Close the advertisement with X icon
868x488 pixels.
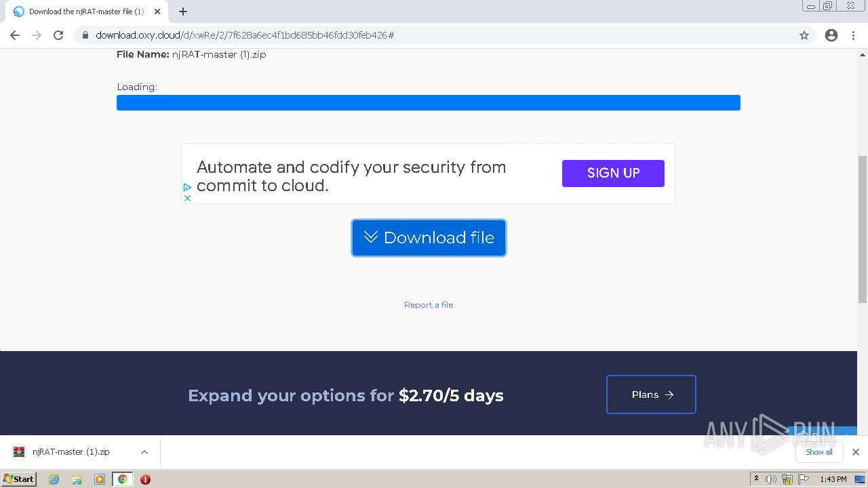click(x=188, y=198)
